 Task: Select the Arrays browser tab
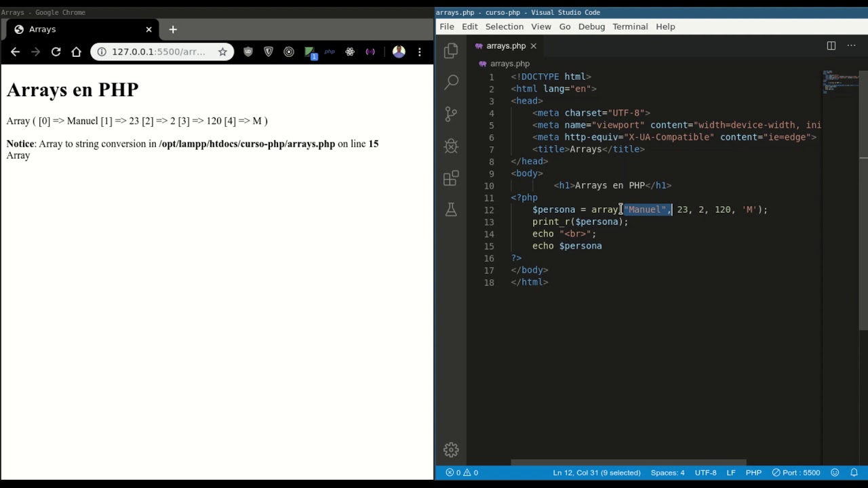pyautogui.click(x=83, y=29)
